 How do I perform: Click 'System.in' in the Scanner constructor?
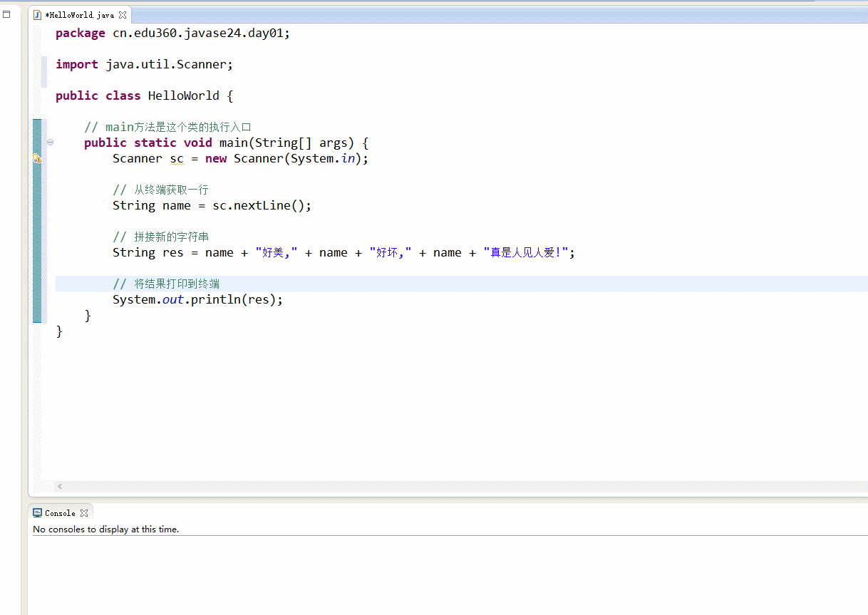(323, 158)
